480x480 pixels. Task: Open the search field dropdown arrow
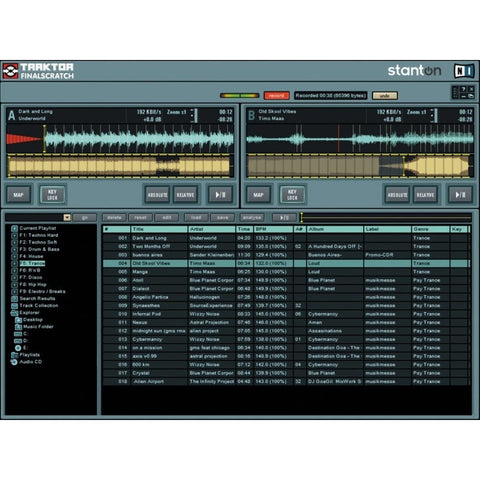[67, 218]
